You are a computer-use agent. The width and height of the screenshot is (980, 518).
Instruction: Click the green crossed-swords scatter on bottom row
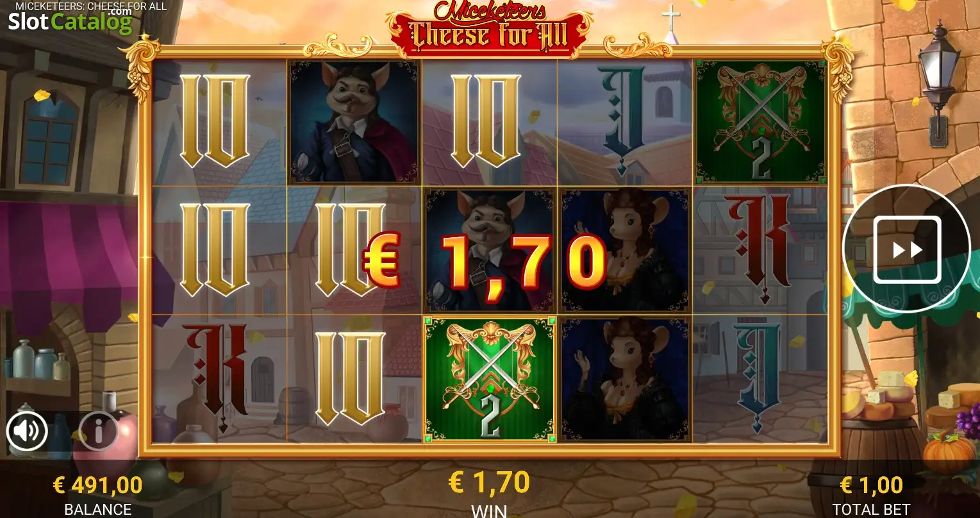(490, 380)
